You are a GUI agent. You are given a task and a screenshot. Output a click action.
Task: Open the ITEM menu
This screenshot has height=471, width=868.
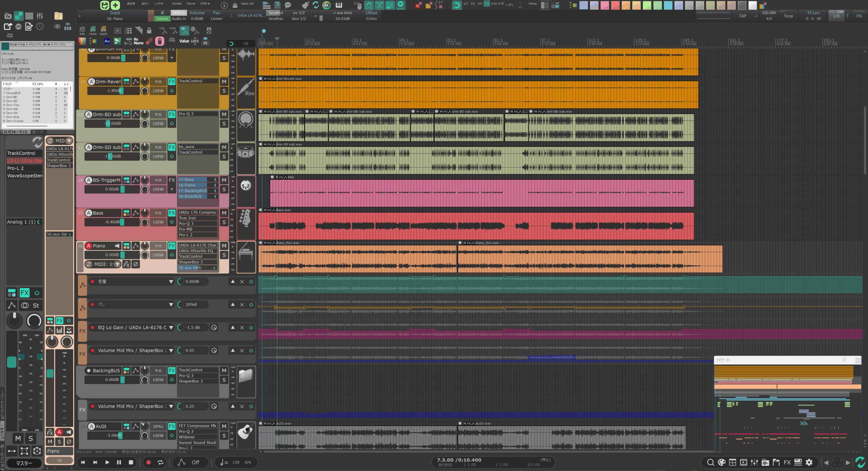204,4
